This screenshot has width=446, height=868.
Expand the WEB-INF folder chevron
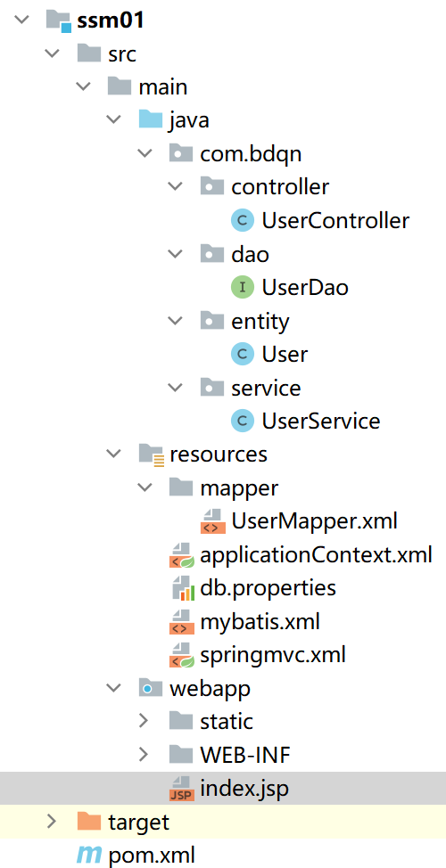(x=144, y=754)
